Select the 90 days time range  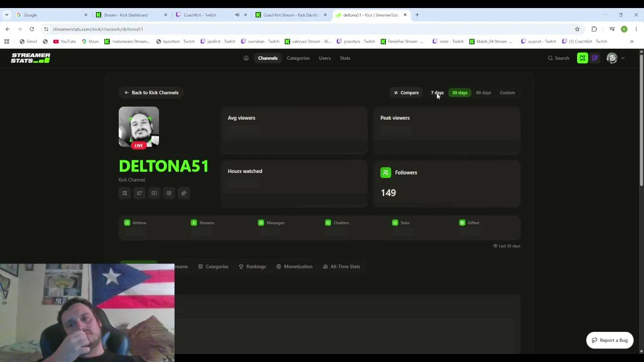coord(484,93)
